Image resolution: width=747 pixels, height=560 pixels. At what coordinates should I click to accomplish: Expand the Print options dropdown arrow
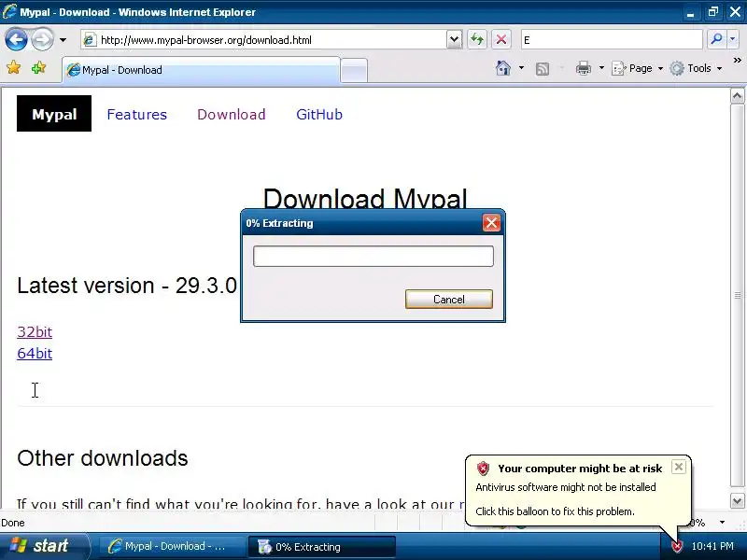(x=601, y=68)
